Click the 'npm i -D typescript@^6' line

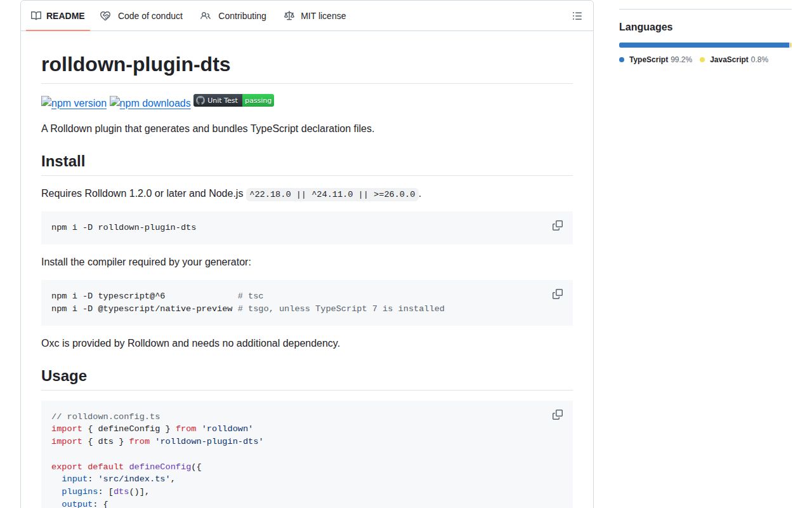(157, 296)
